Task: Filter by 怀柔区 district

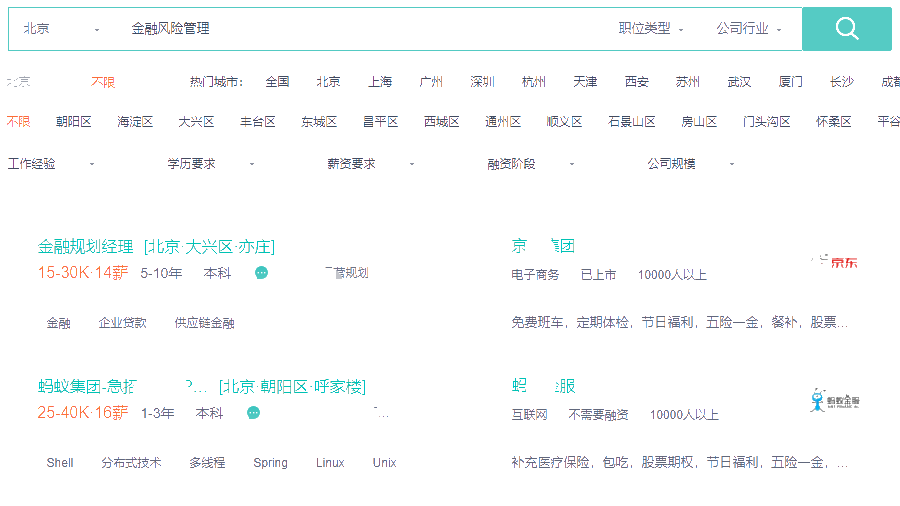Action: 833,122
